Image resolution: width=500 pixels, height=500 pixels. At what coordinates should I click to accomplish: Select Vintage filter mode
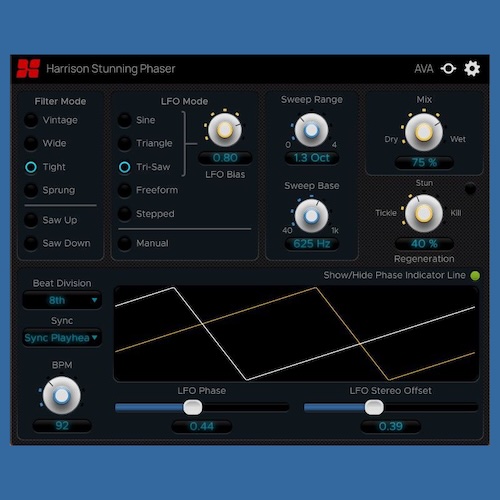coord(31,120)
